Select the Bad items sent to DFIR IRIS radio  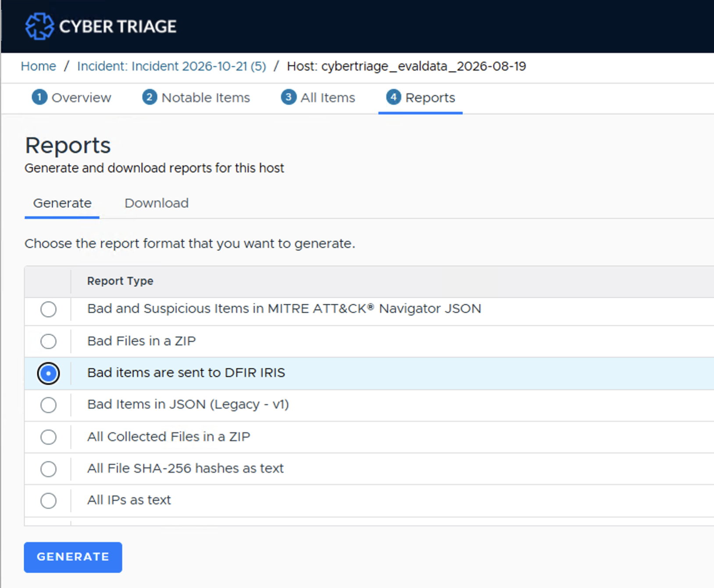point(48,373)
